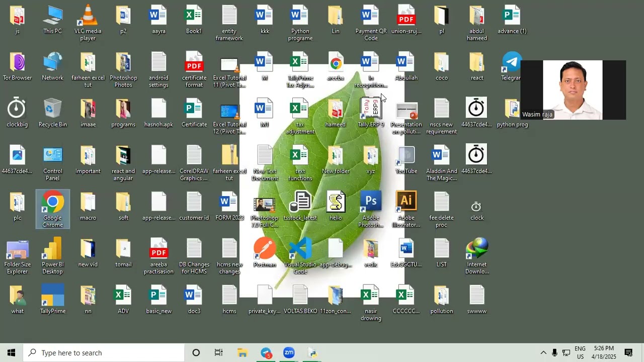Select the tsstock_latest database icon
The image size is (644, 362).
click(300, 207)
